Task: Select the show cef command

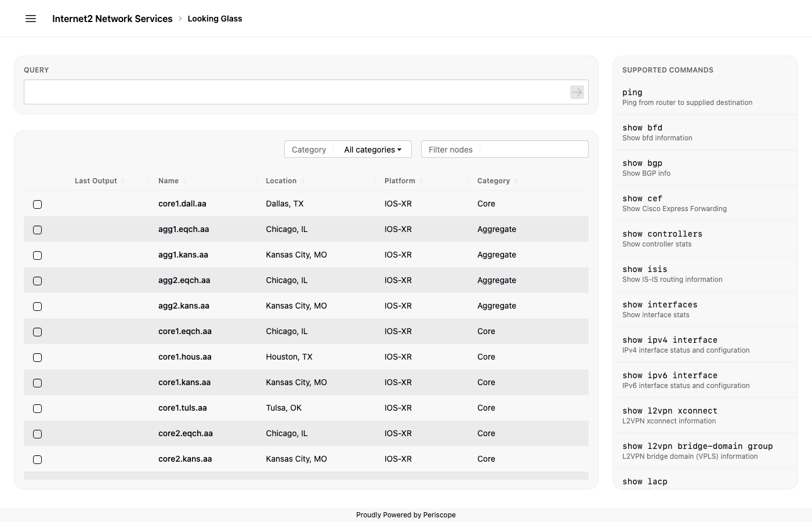Action: (705, 203)
